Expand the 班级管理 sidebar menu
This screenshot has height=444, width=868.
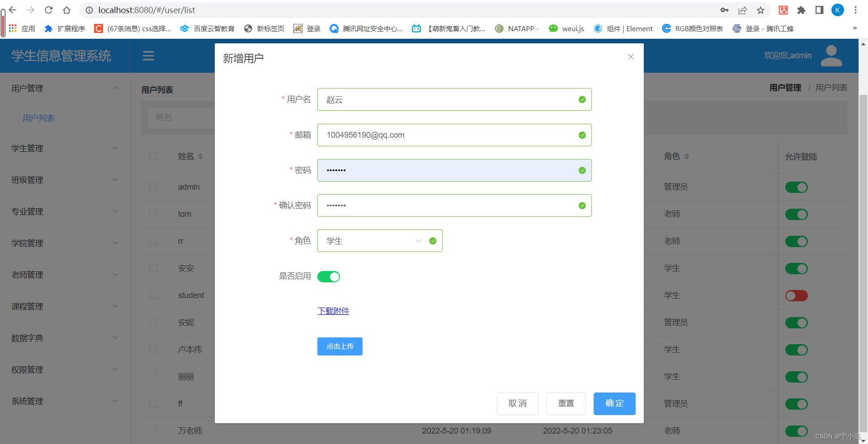tap(65, 180)
